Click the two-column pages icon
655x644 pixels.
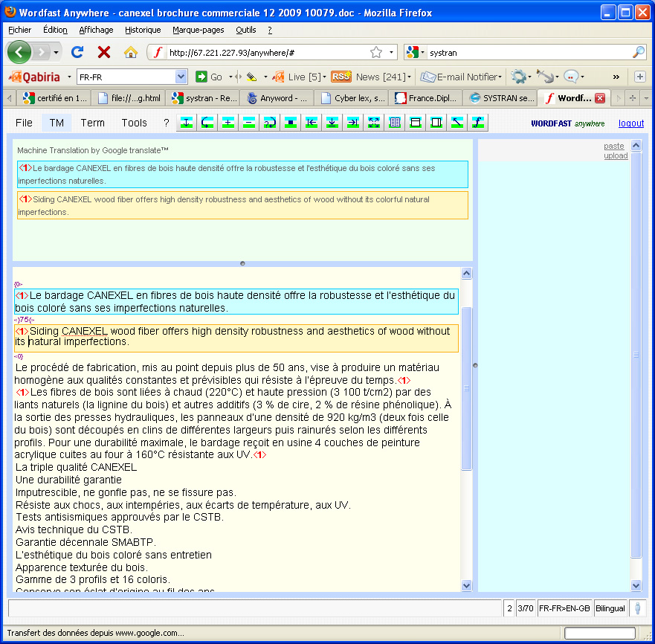tap(395, 123)
